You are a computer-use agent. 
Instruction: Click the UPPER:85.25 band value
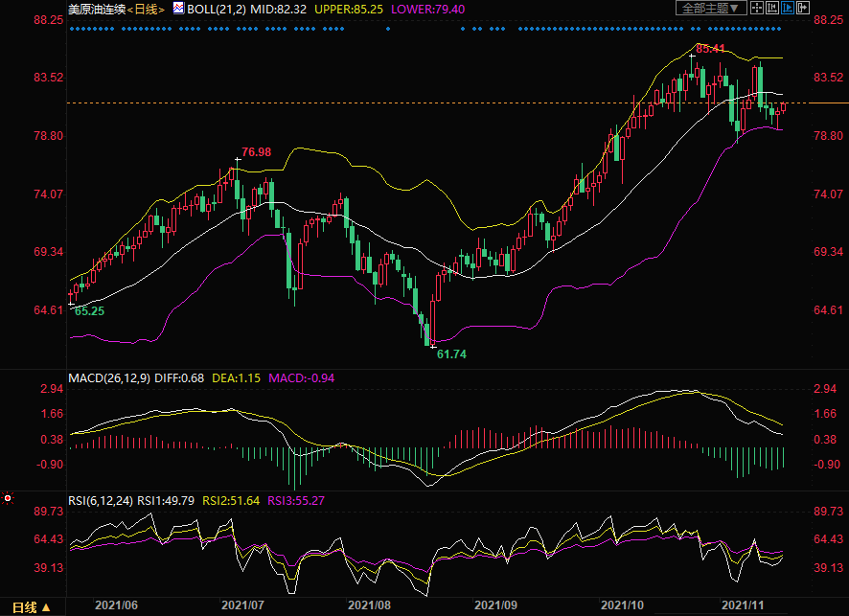click(x=349, y=9)
